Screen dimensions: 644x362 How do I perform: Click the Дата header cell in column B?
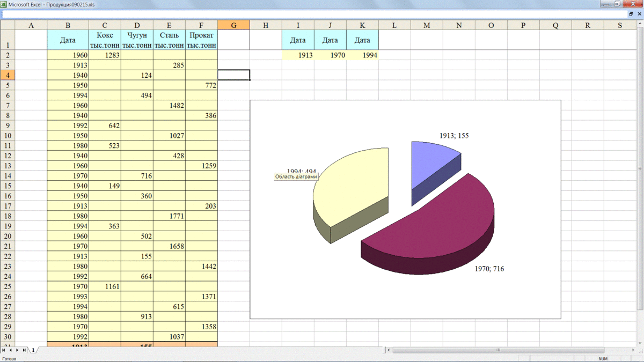pos(68,40)
